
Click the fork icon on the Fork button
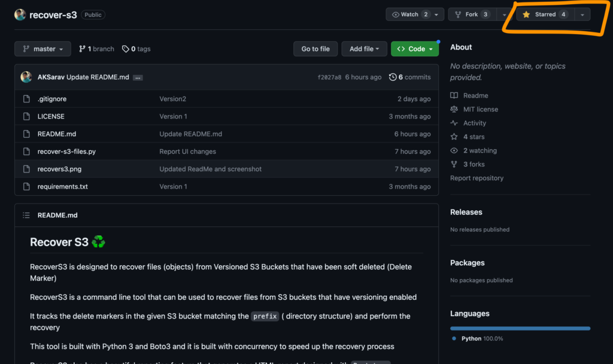coord(457,14)
